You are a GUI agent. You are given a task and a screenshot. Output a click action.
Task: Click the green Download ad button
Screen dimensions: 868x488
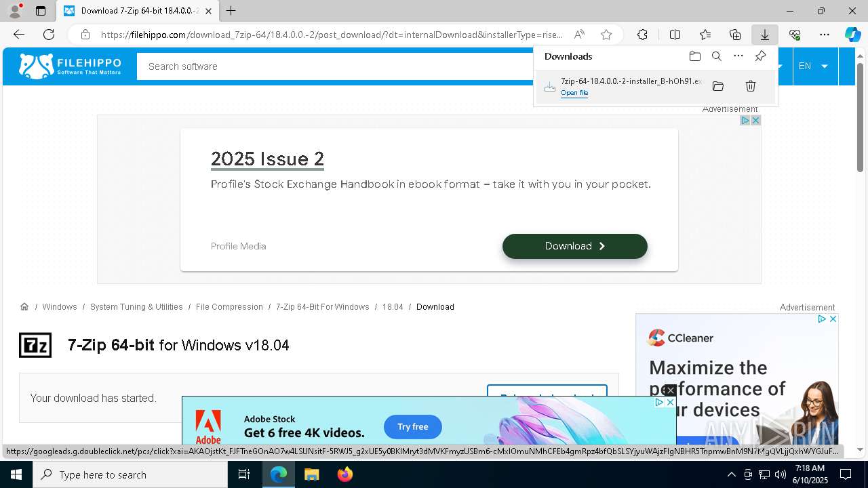click(575, 246)
